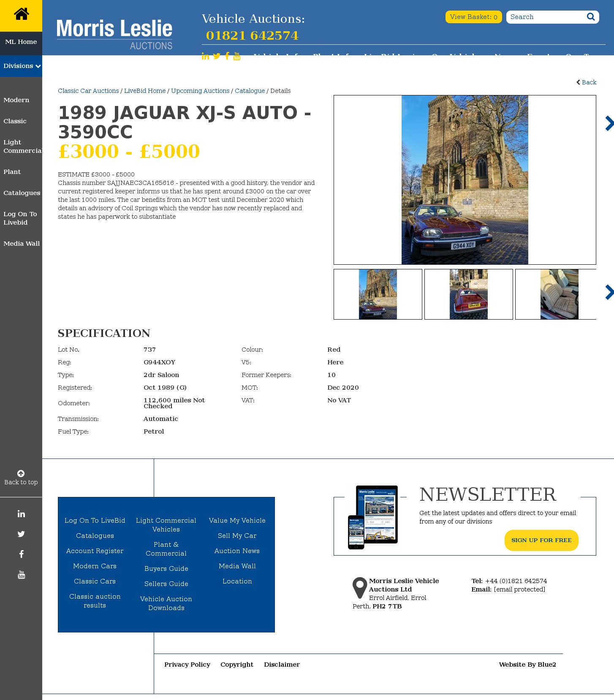Open the YouTube icon in header
Image resolution: width=614 pixels, height=700 pixels.
pos(237,56)
